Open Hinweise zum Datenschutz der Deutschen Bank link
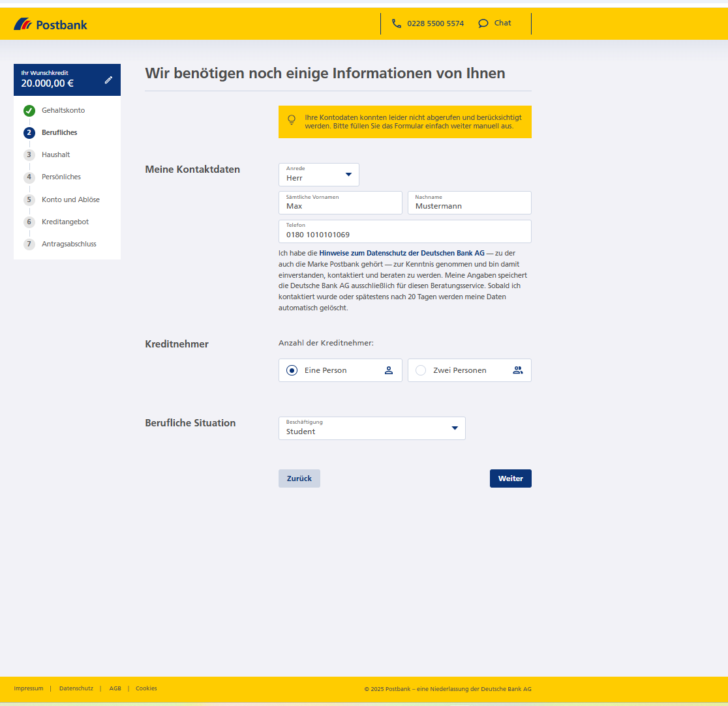 pyautogui.click(x=402, y=254)
